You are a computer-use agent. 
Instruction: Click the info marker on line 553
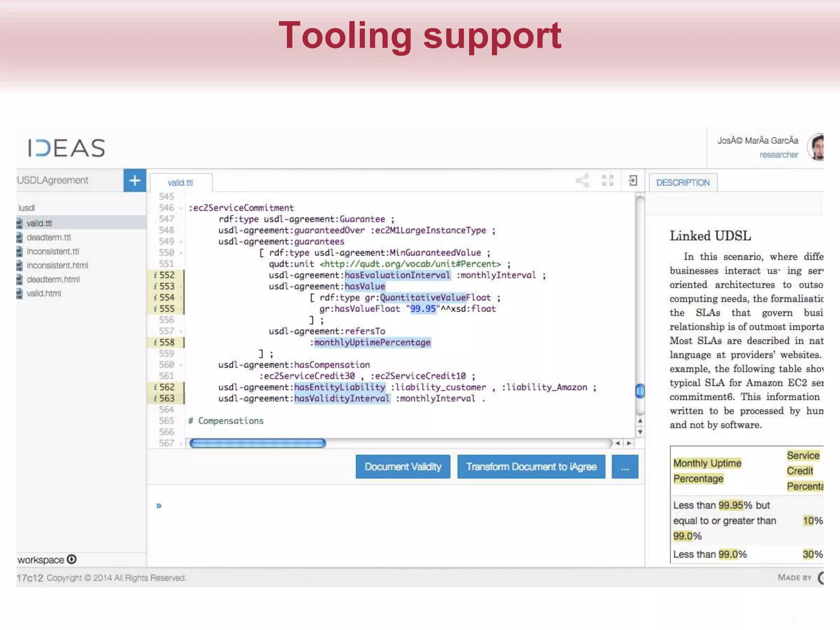(155, 286)
